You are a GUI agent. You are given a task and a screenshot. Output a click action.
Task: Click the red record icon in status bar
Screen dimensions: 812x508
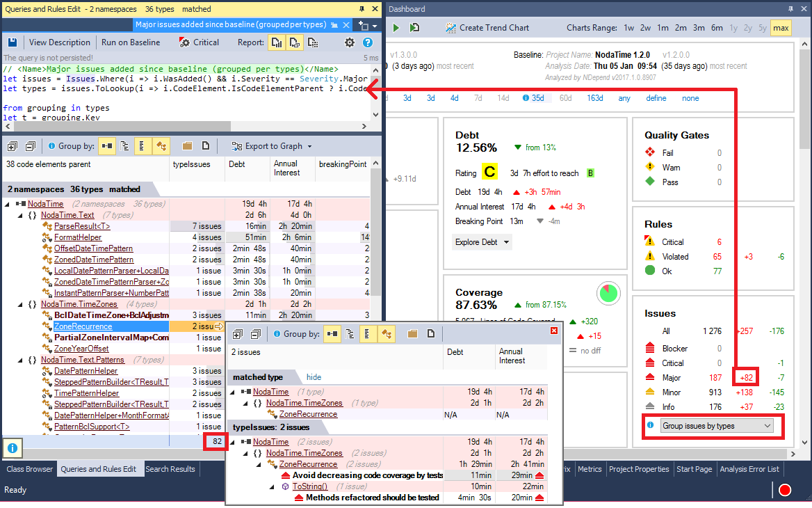pos(785,490)
